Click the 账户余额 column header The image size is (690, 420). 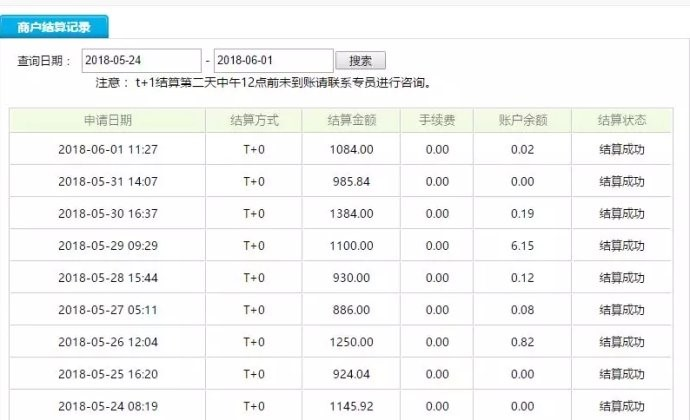522,120
